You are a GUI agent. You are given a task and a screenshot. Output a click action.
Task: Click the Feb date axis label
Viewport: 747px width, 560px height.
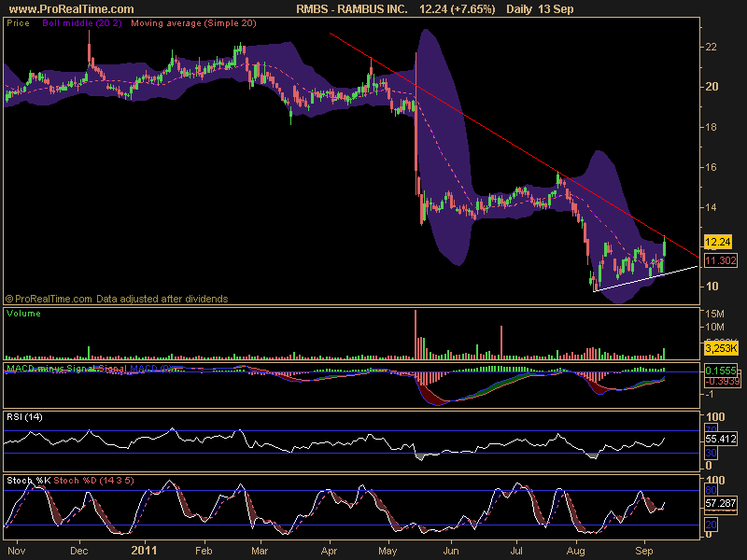point(204,551)
